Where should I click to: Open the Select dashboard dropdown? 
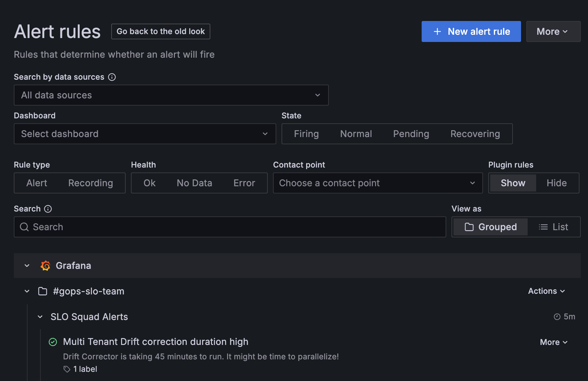click(145, 134)
